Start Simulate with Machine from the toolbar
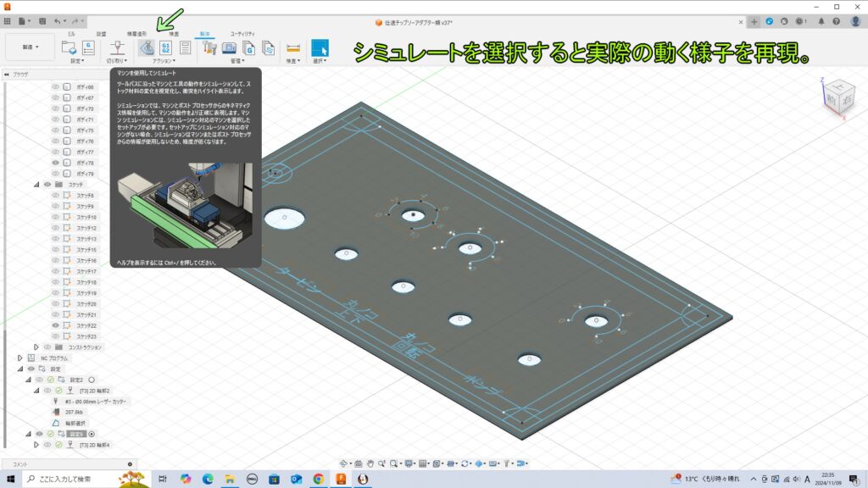The width and height of the screenshot is (868, 488). (147, 47)
